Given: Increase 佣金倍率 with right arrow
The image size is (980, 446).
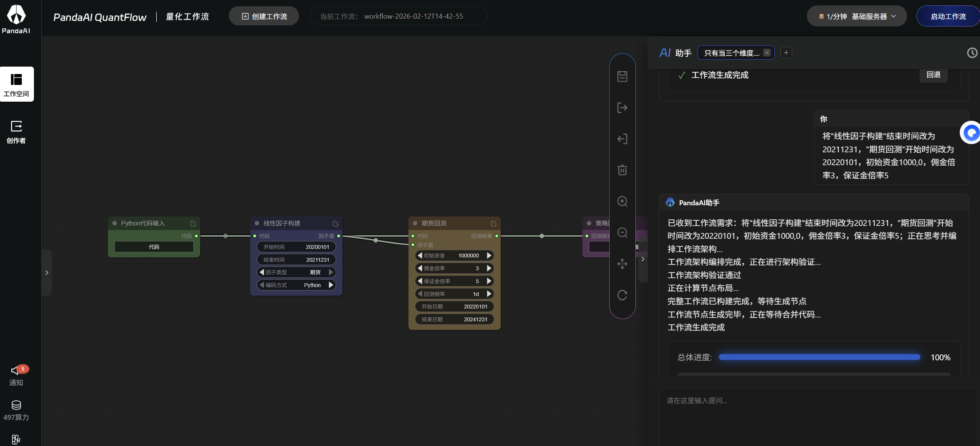Looking at the screenshot, I should (489, 268).
